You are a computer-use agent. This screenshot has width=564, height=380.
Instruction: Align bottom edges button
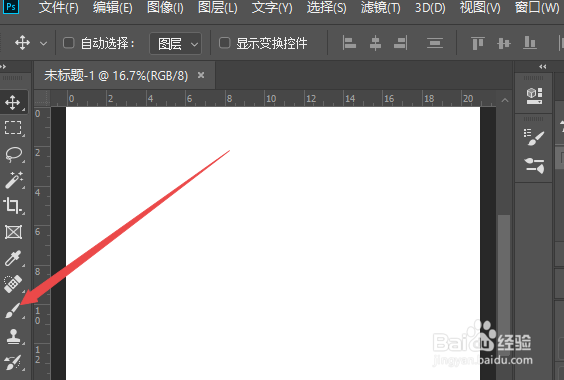(x=529, y=44)
